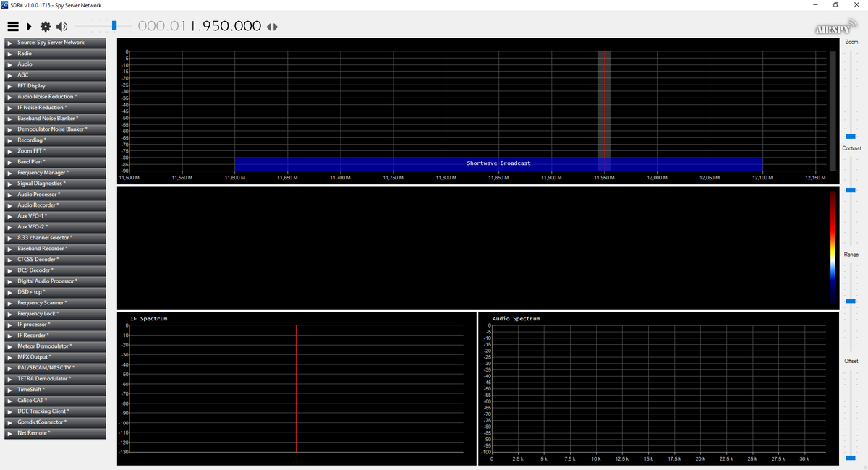
Task: Expand the FFT Display section
Action: point(54,85)
